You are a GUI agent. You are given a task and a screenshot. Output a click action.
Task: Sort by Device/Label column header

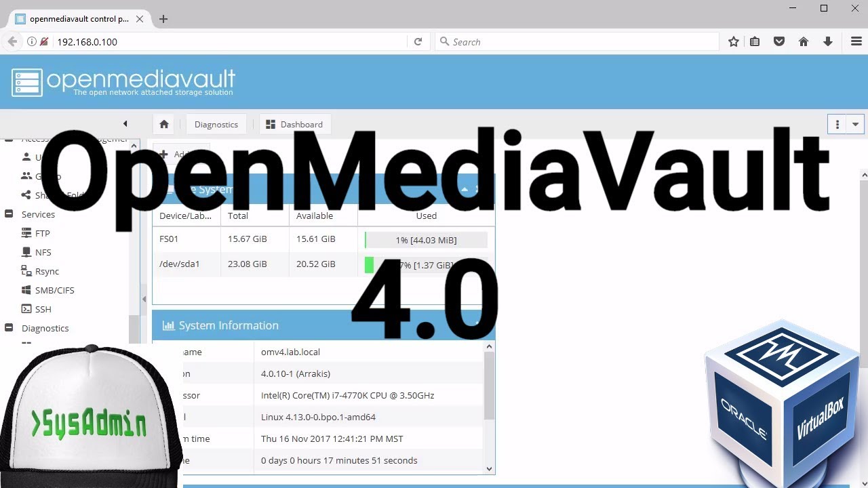click(186, 216)
